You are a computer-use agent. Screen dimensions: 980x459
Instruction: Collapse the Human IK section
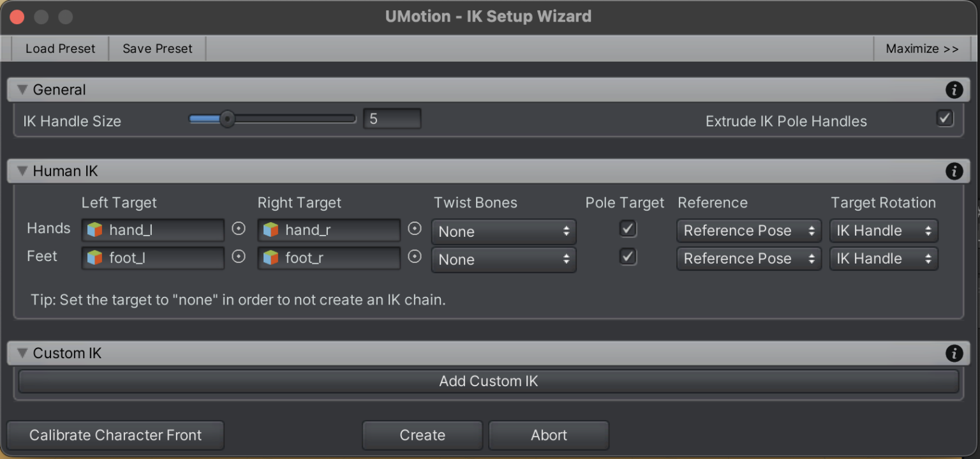click(x=23, y=171)
